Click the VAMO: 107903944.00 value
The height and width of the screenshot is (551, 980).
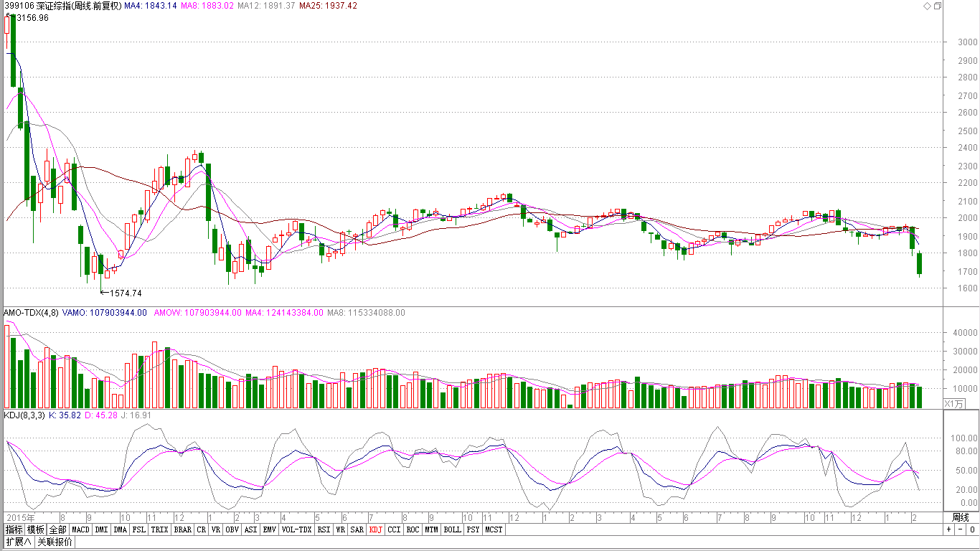(105, 313)
